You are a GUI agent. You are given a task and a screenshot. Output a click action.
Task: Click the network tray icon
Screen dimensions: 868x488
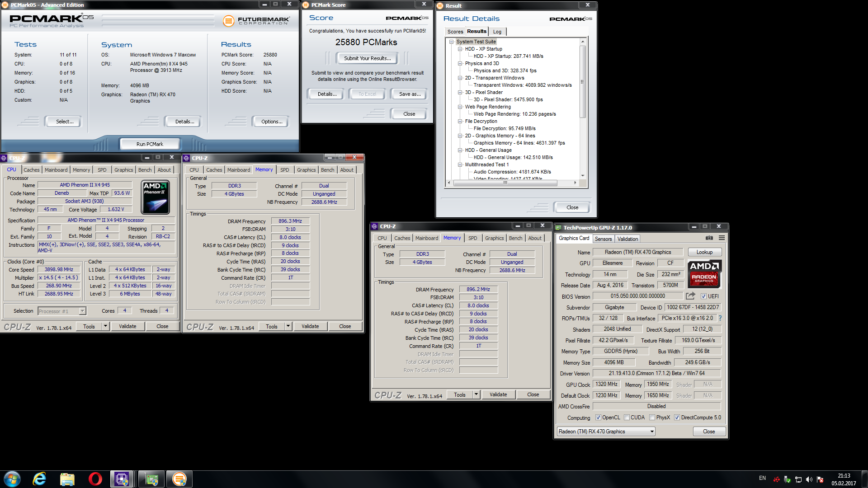[798, 479]
